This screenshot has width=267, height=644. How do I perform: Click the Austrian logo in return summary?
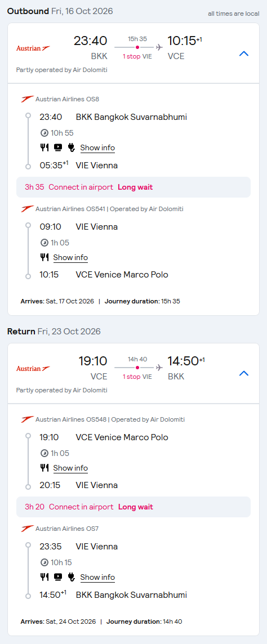pyautogui.click(x=33, y=368)
